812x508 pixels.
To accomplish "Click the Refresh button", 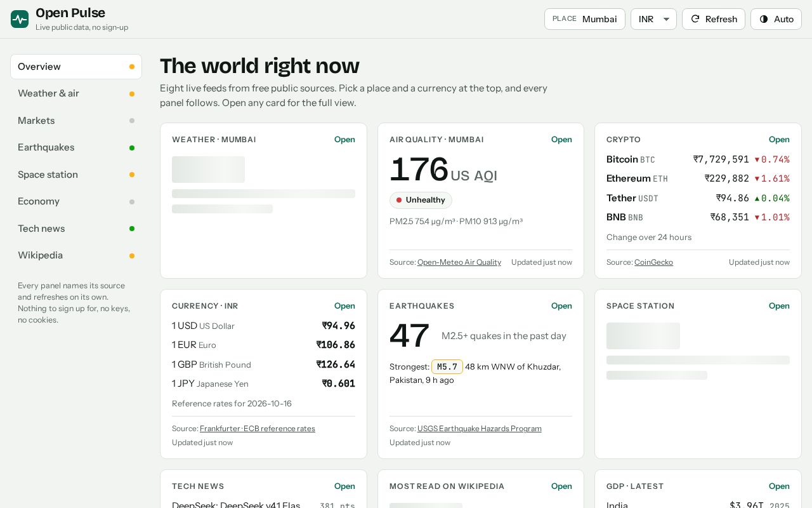I will pyautogui.click(x=714, y=19).
